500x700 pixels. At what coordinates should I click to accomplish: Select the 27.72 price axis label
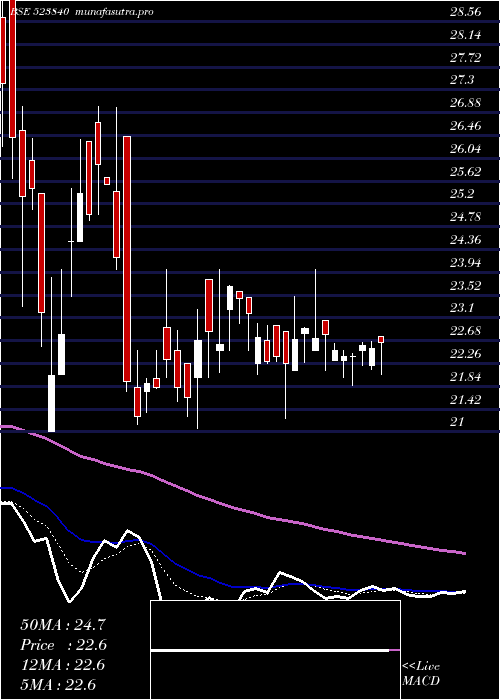pyautogui.click(x=466, y=58)
